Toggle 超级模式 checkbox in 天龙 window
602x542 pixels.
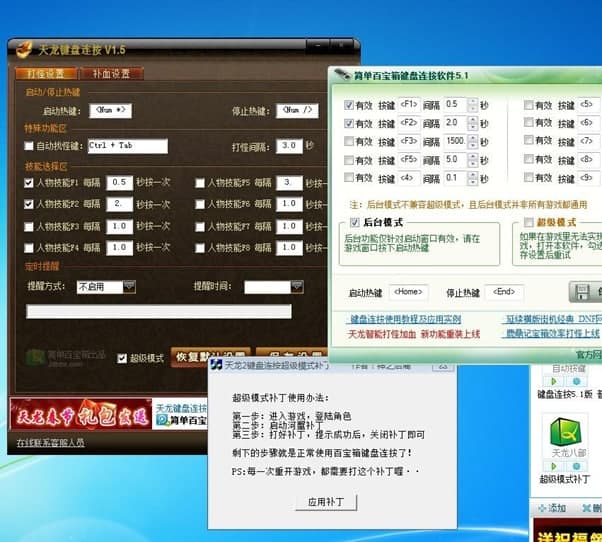coord(122,358)
